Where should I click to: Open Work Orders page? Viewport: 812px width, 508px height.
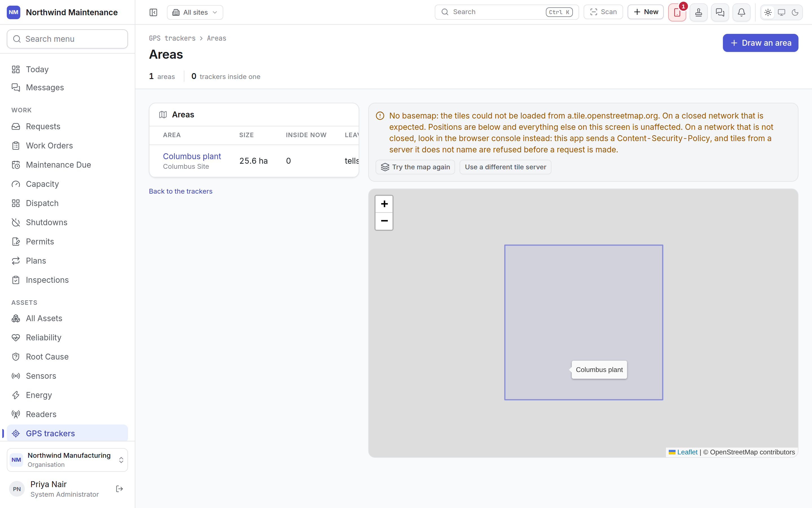pyautogui.click(x=67, y=145)
